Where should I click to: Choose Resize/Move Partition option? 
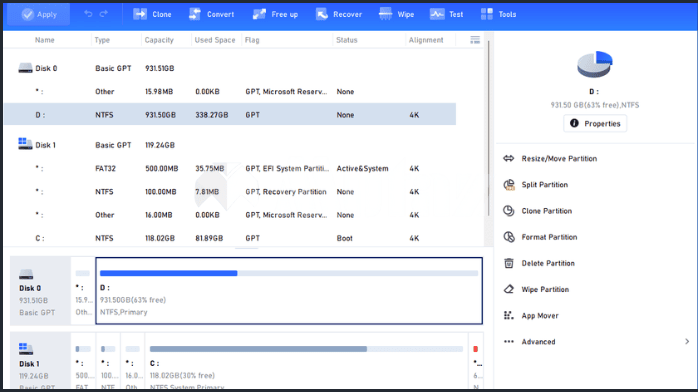point(559,158)
